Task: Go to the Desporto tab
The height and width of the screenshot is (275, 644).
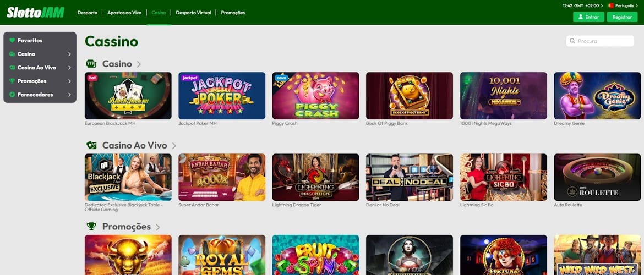Action: coord(88,13)
